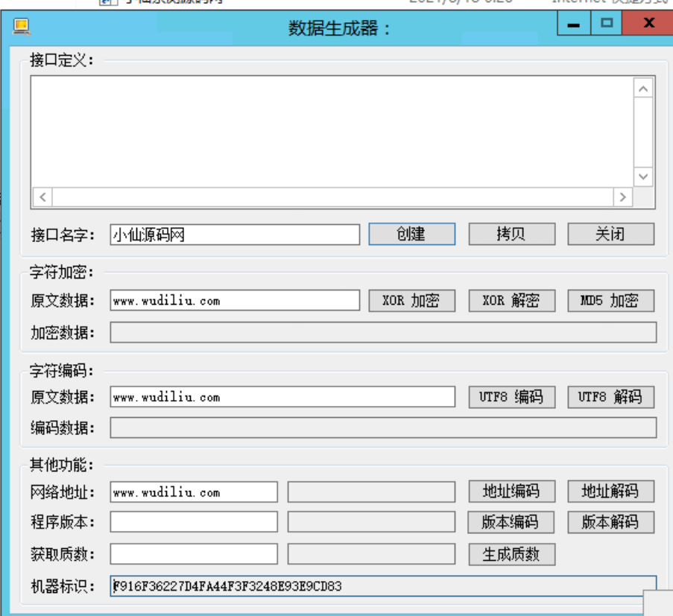Click the 加密数据 label

click(63, 333)
